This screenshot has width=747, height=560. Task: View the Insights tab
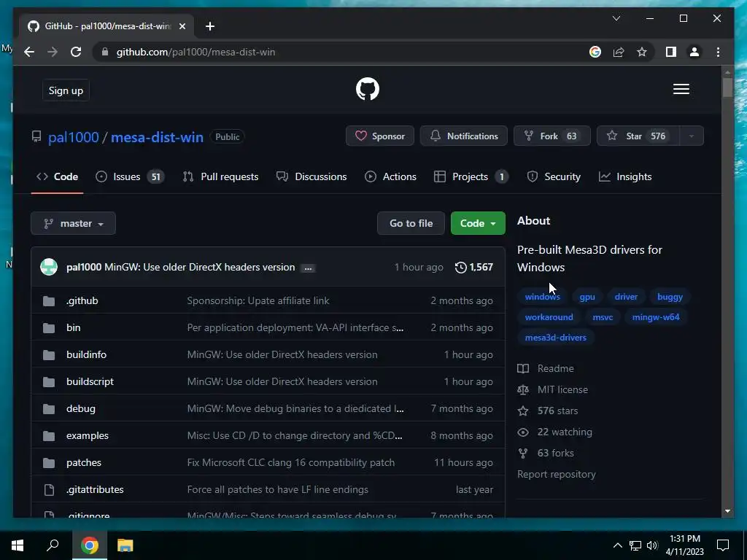(x=625, y=176)
